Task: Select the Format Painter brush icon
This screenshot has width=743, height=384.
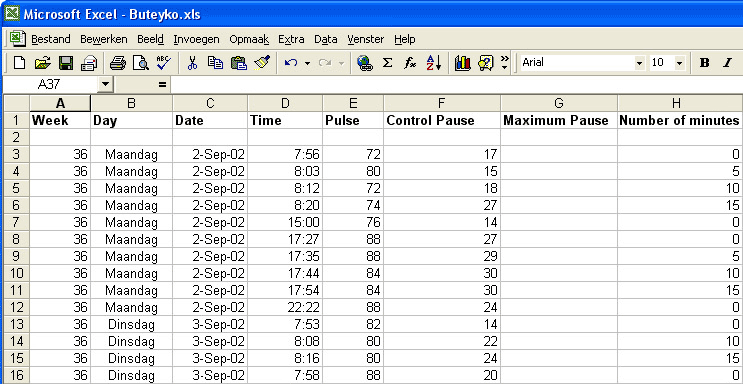Action: coord(262,63)
